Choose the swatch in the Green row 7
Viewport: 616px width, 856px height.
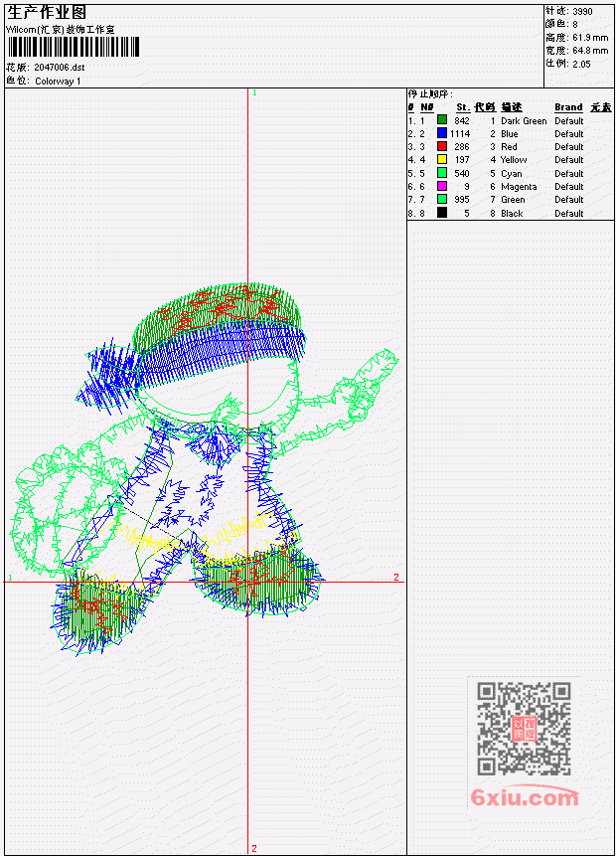[x=442, y=199]
